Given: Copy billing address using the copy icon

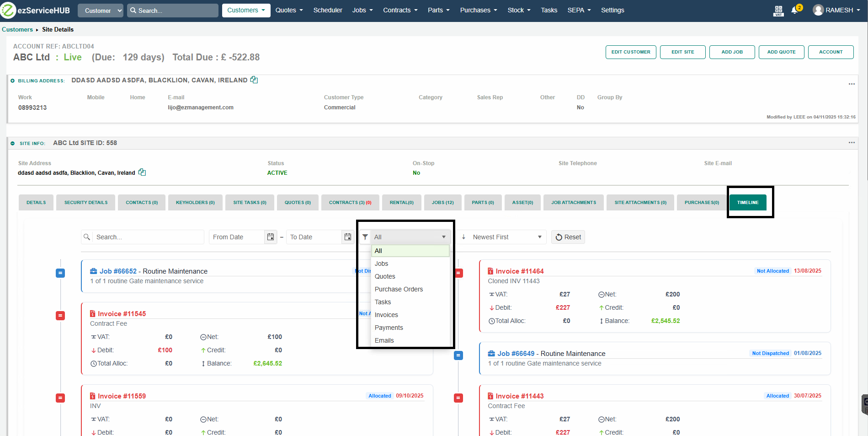Looking at the screenshot, I should click(254, 80).
